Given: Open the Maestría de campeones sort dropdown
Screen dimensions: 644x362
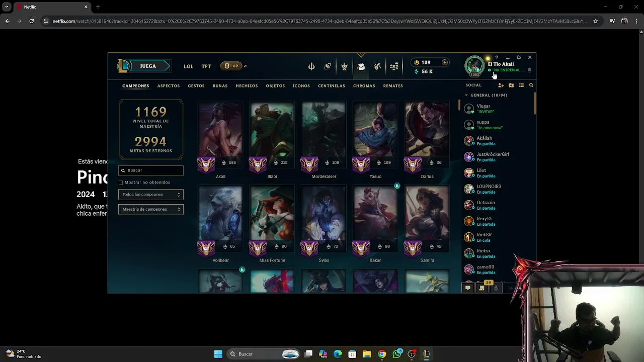Looking at the screenshot, I should [x=151, y=209].
